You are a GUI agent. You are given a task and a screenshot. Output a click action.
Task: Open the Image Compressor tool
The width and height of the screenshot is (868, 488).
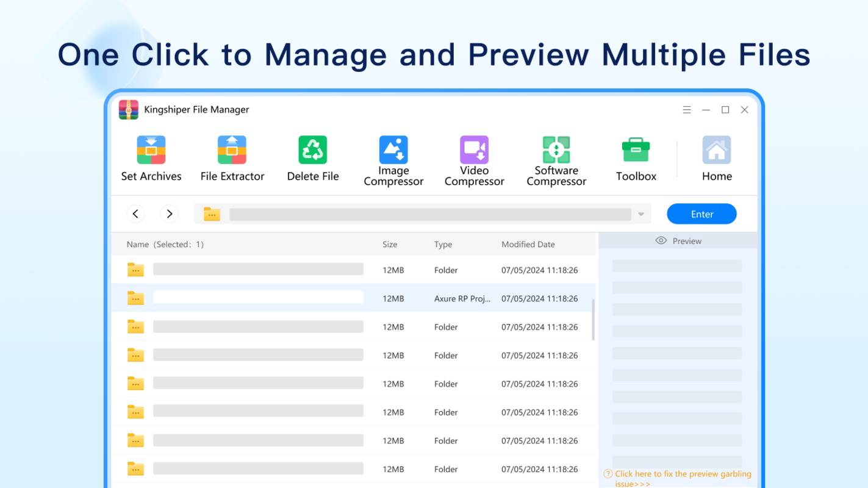(393, 161)
